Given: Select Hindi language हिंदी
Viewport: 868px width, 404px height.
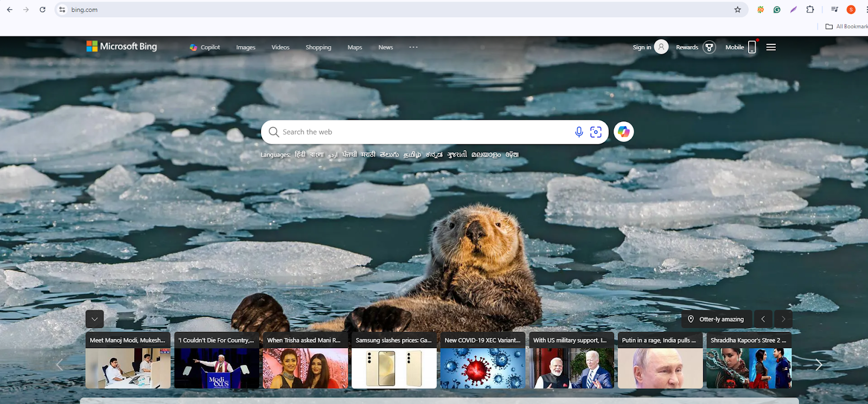Looking at the screenshot, I should coord(300,155).
